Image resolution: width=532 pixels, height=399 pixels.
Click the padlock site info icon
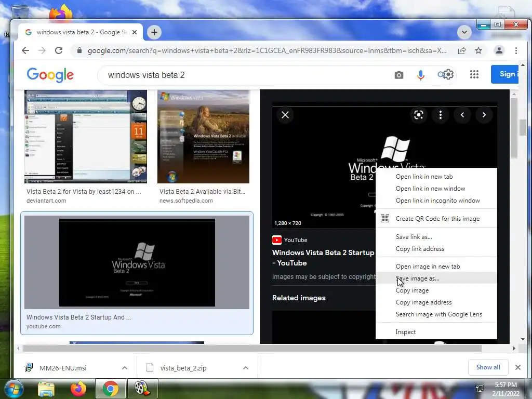click(x=79, y=50)
